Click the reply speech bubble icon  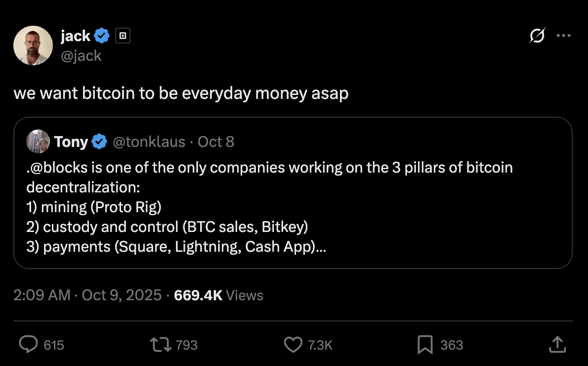click(29, 344)
